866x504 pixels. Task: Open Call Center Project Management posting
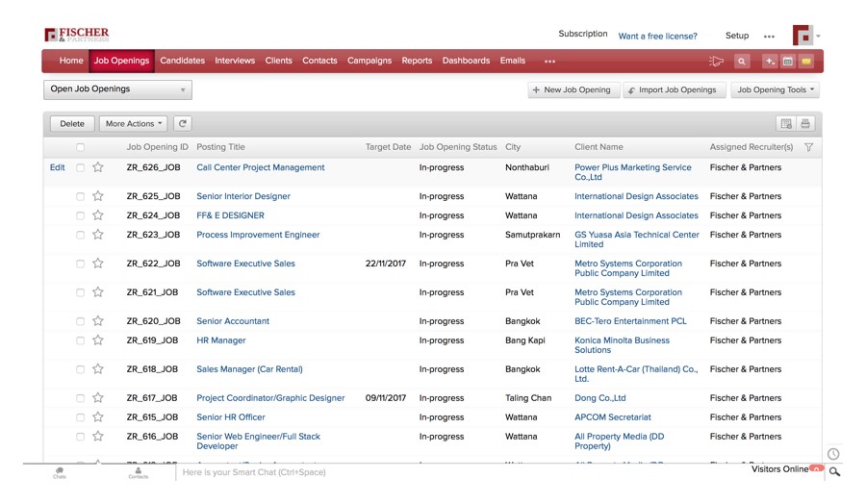(261, 167)
